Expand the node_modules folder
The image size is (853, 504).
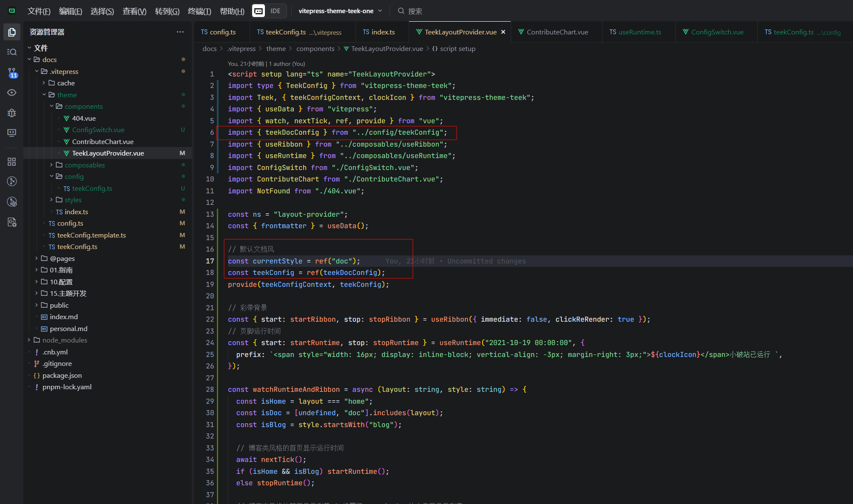click(64, 340)
